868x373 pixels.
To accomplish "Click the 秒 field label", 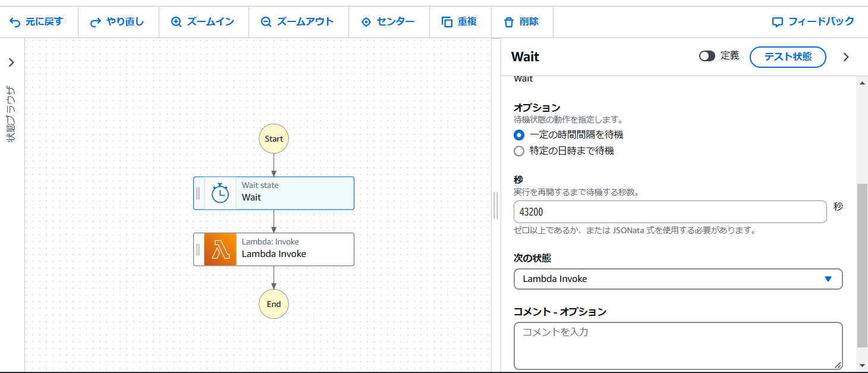I will [x=518, y=180].
